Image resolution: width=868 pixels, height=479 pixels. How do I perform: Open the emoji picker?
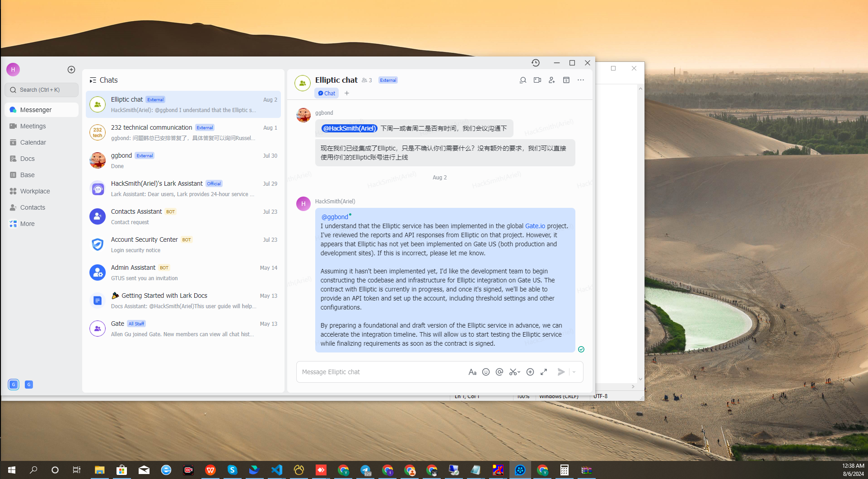pos(486,371)
